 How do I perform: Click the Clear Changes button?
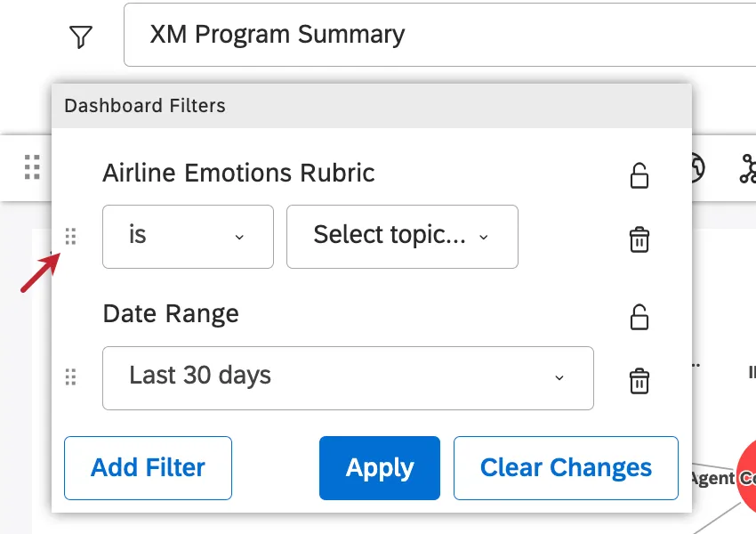click(566, 468)
